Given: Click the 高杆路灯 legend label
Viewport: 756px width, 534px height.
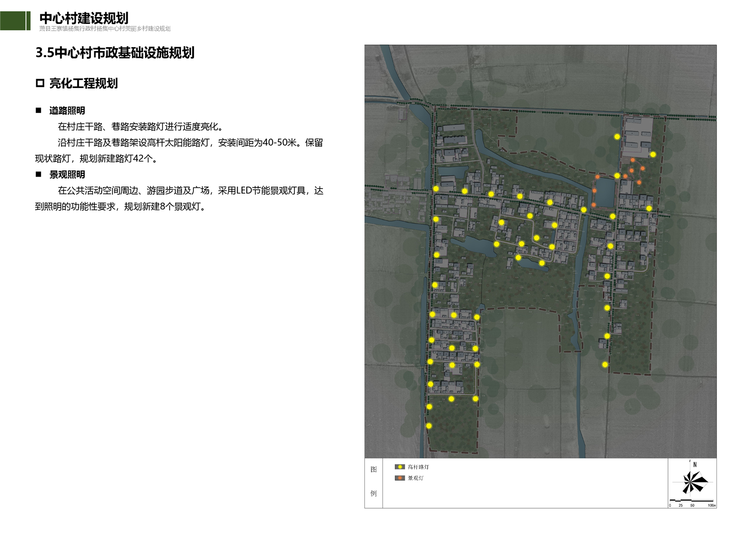Looking at the screenshot, I should coord(418,467).
